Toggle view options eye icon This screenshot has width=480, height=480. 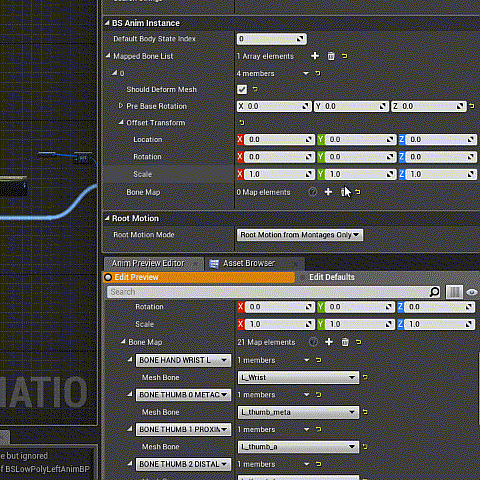[x=471, y=292]
